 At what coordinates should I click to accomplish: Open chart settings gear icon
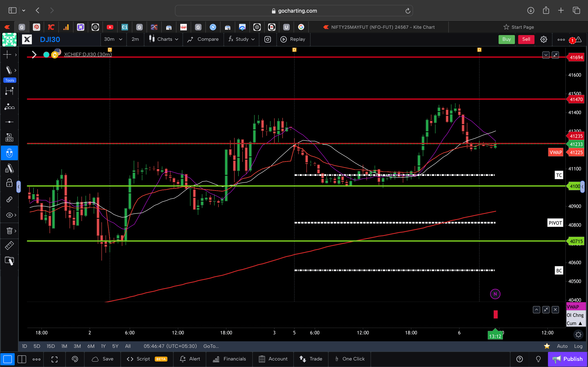pos(543,39)
